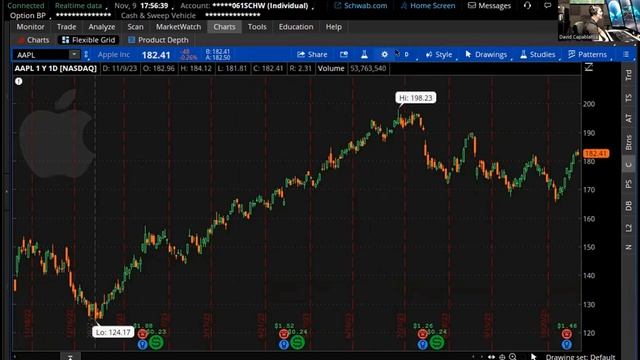Click the zoom magnifier icon at bottom
640x360 pixels.
click(x=513, y=357)
